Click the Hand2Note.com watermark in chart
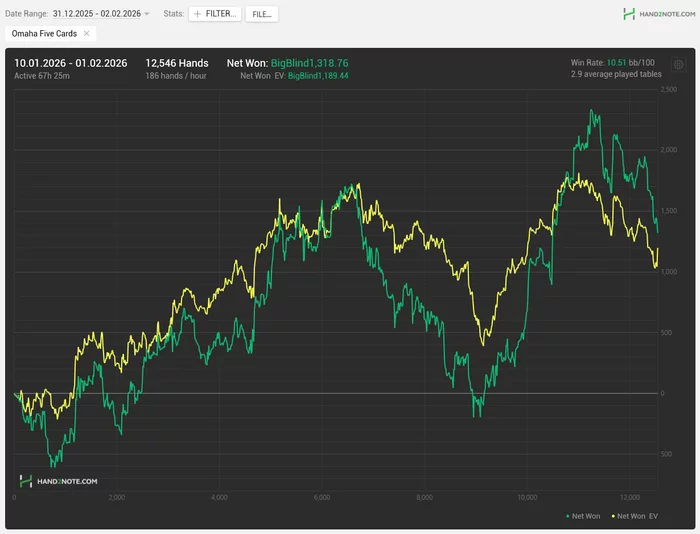Screen dimensions: 700x534 coord(59,481)
